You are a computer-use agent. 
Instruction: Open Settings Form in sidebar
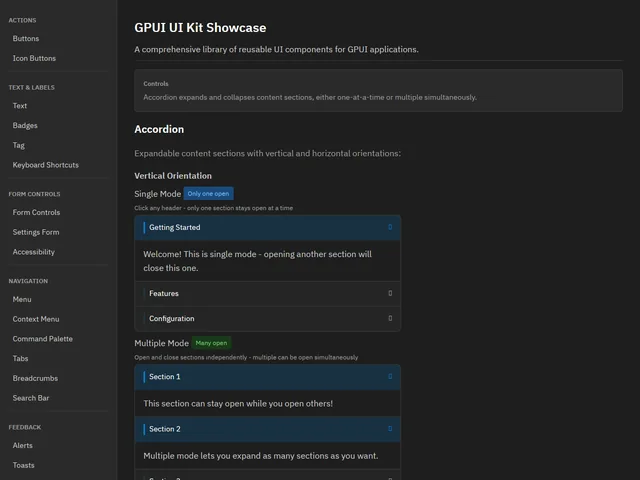coord(36,232)
